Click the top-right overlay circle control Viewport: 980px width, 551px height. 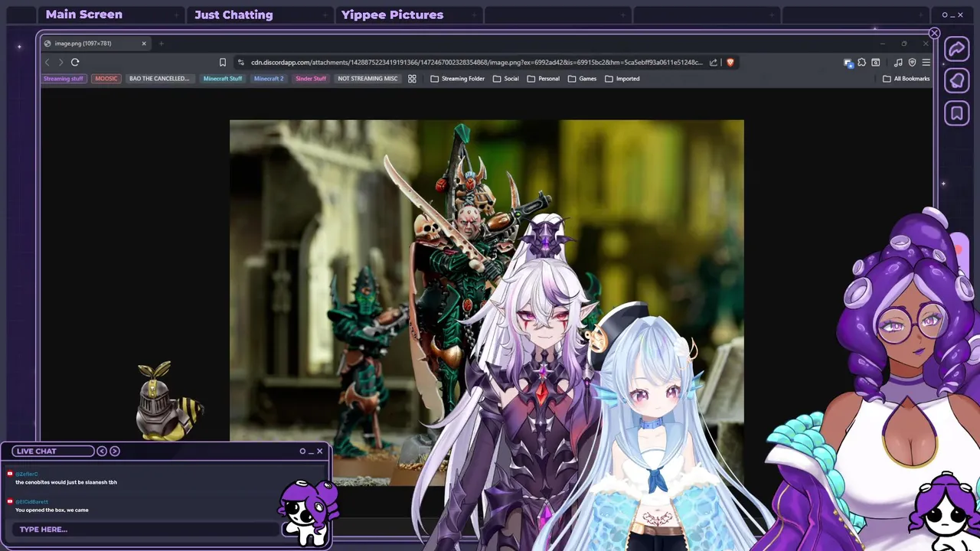tap(945, 15)
